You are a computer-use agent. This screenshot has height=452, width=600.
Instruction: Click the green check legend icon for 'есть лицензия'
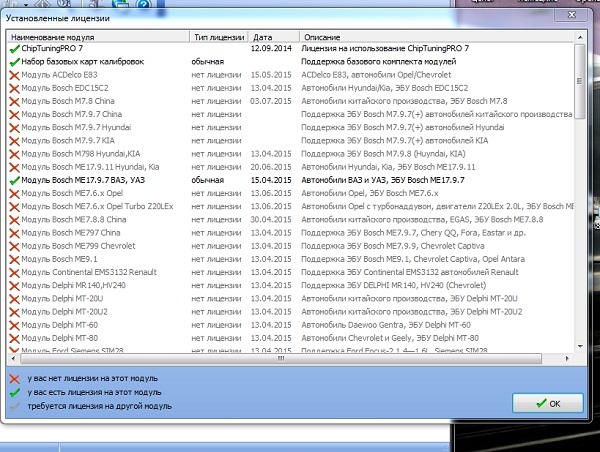pyautogui.click(x=13, y=393)
